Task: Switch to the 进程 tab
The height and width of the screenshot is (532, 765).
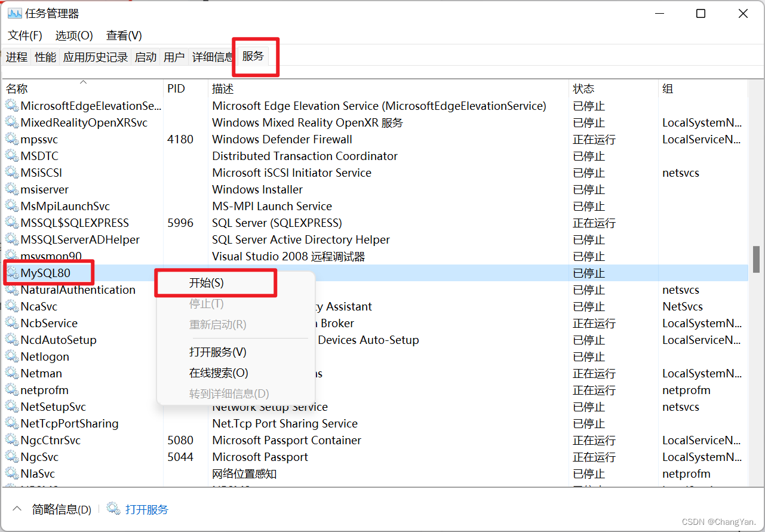Action: click(17, 57)
